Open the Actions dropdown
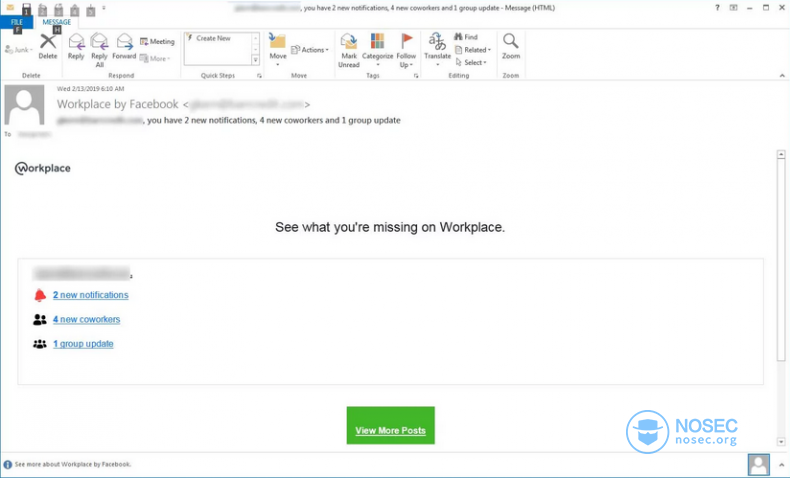This screenshot has height=478, width=790. [310, 49]
